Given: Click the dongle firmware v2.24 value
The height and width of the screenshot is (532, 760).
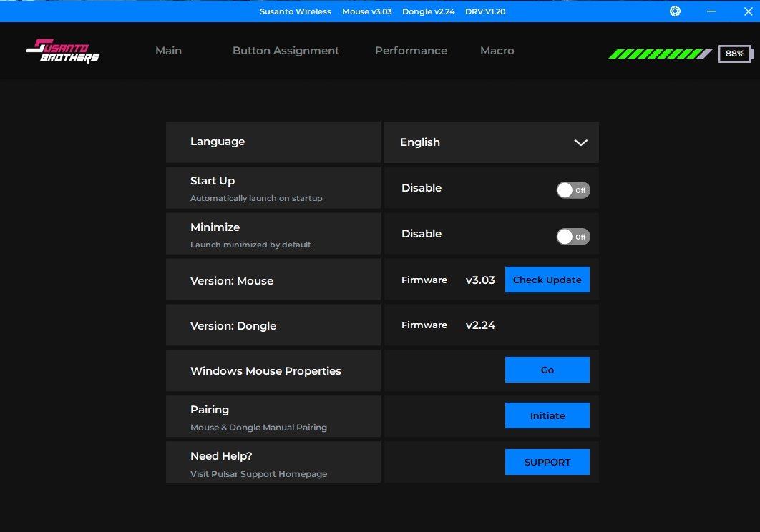Looking at the screenshot, I should click(x=480, y=325).
